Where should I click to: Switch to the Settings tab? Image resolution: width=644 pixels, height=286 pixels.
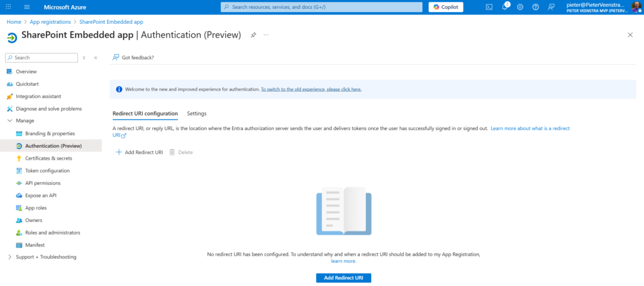[197, 114]
